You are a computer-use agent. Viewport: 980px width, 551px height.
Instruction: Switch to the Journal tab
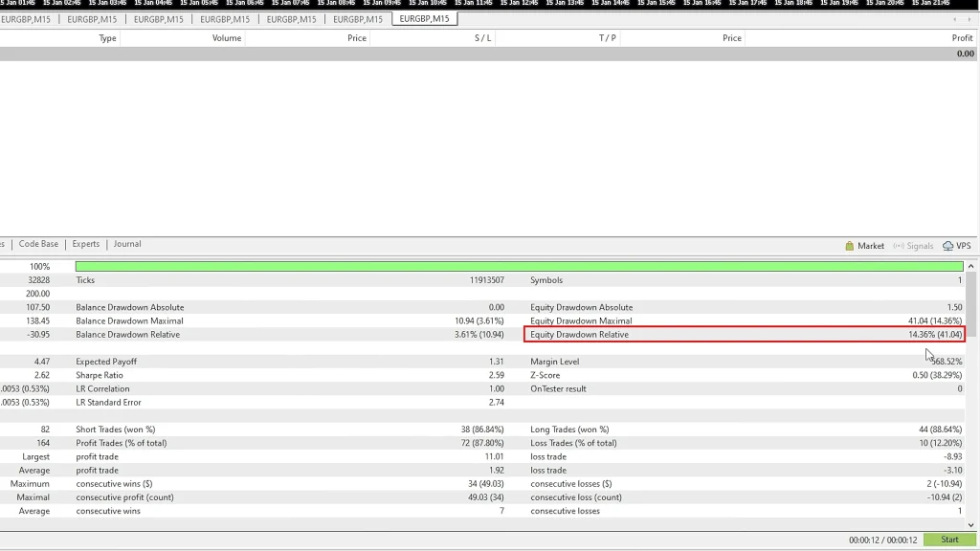127,244
